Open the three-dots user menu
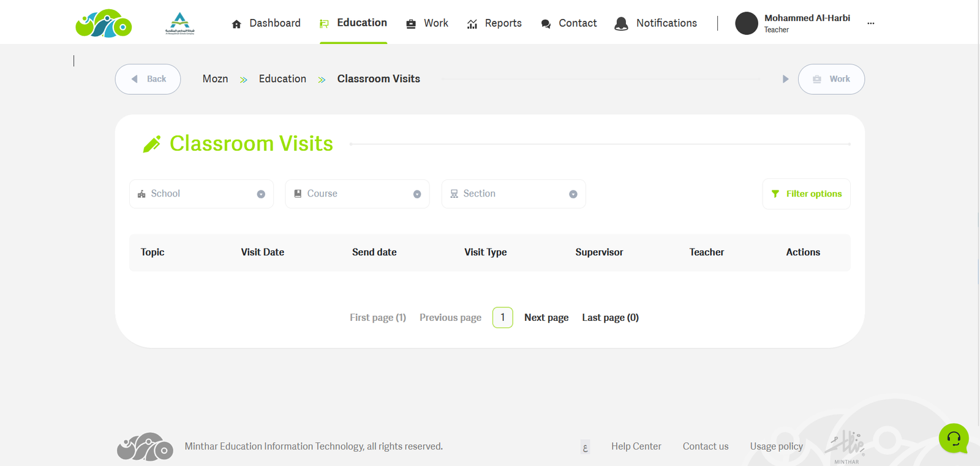 [x=871, y=23]
